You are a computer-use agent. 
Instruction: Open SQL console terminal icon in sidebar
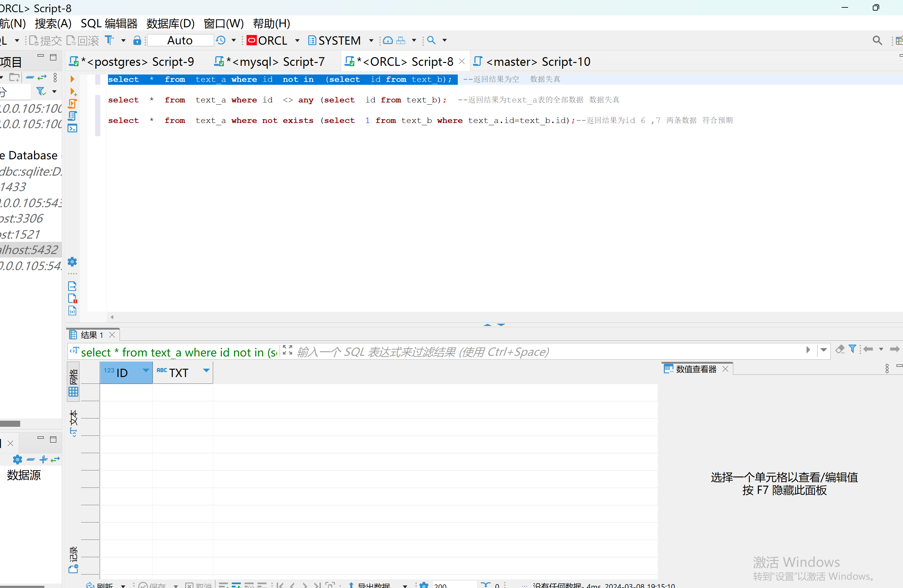72,128
